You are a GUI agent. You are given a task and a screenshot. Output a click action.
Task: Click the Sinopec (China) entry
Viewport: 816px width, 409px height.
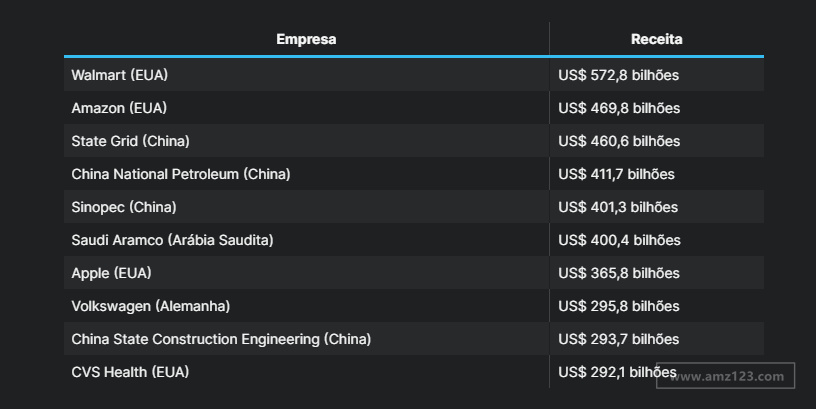[x=124, y=207]
